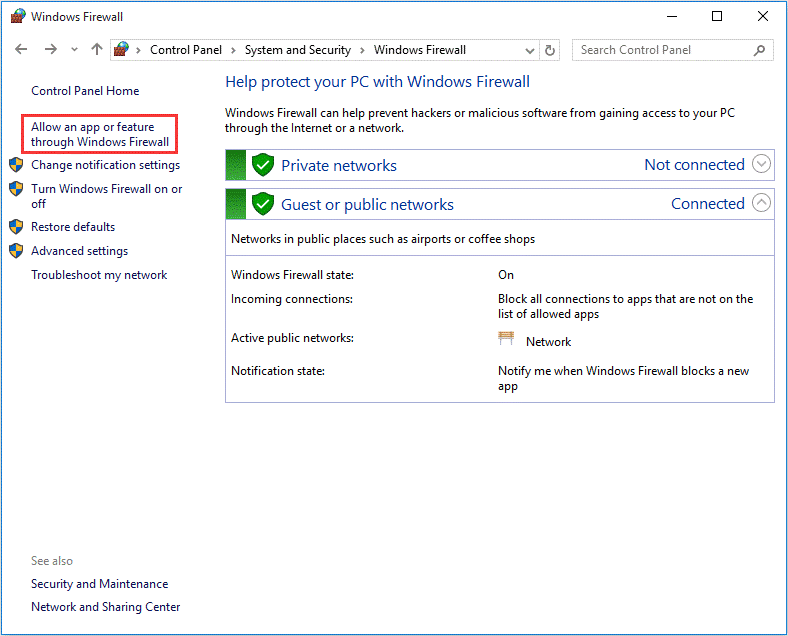Click the search magnifier icon
This screenshot has width=788, height=636.
(x=760, y=50)
